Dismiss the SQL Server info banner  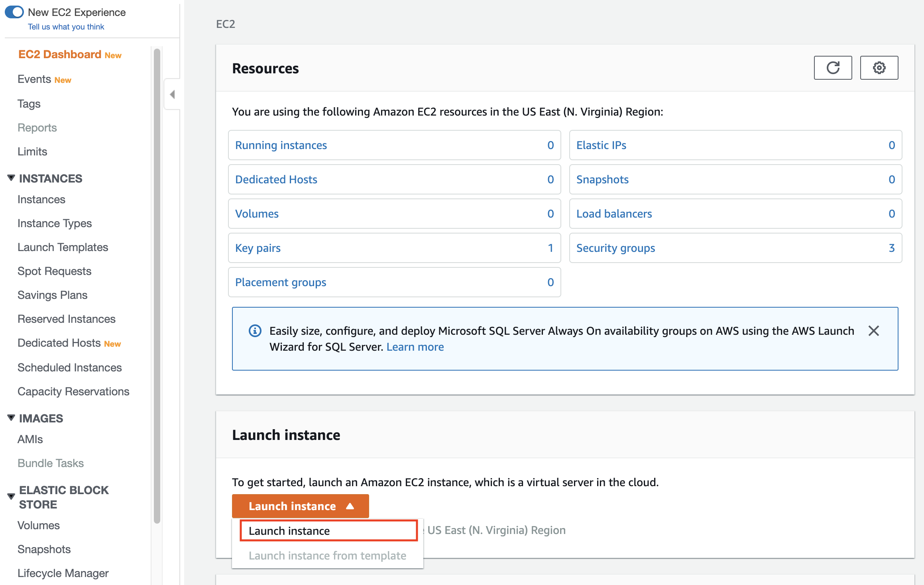tap(873, 331)
